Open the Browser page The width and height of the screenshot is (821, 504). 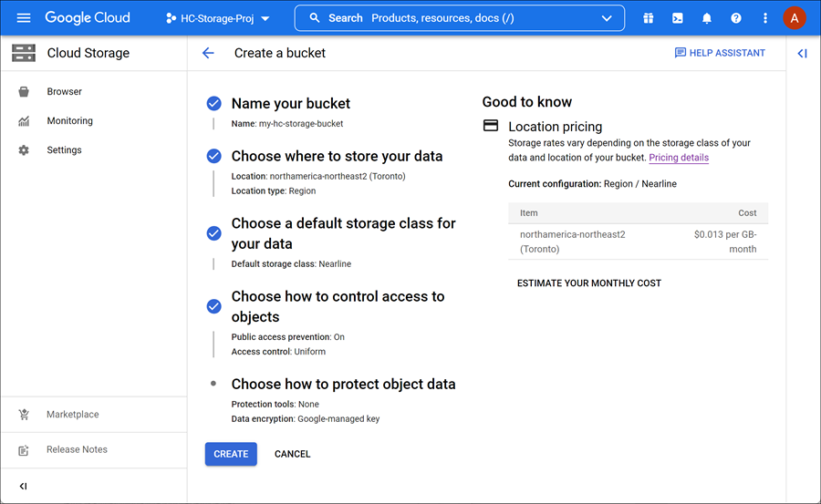[x=65, y=91]
